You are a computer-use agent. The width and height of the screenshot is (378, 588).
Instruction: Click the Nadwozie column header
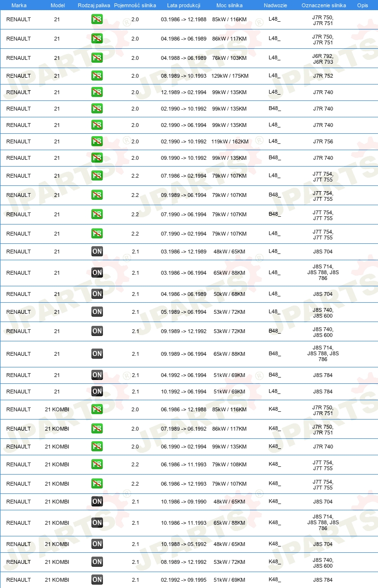(x=275, y=5)
